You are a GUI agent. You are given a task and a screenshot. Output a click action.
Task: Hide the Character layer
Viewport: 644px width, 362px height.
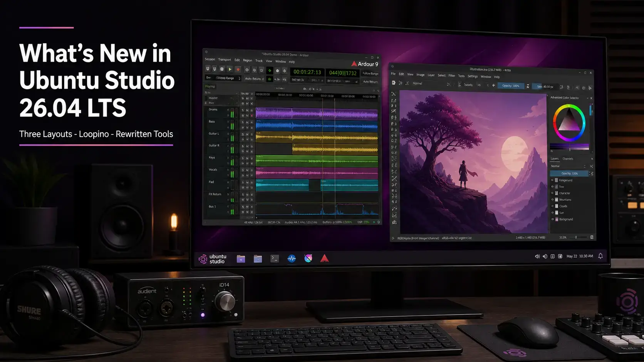click(x=552, y=193)
